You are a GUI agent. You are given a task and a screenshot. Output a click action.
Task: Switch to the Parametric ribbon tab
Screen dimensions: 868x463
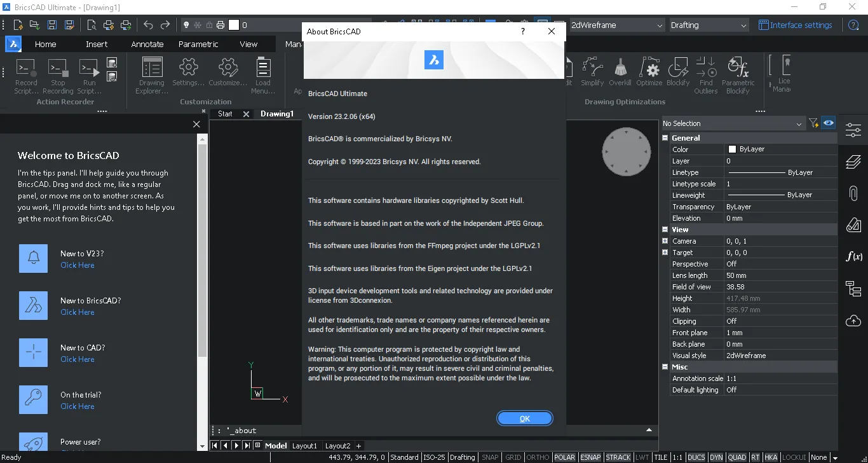pyautogui.click(x=198, y=44)
